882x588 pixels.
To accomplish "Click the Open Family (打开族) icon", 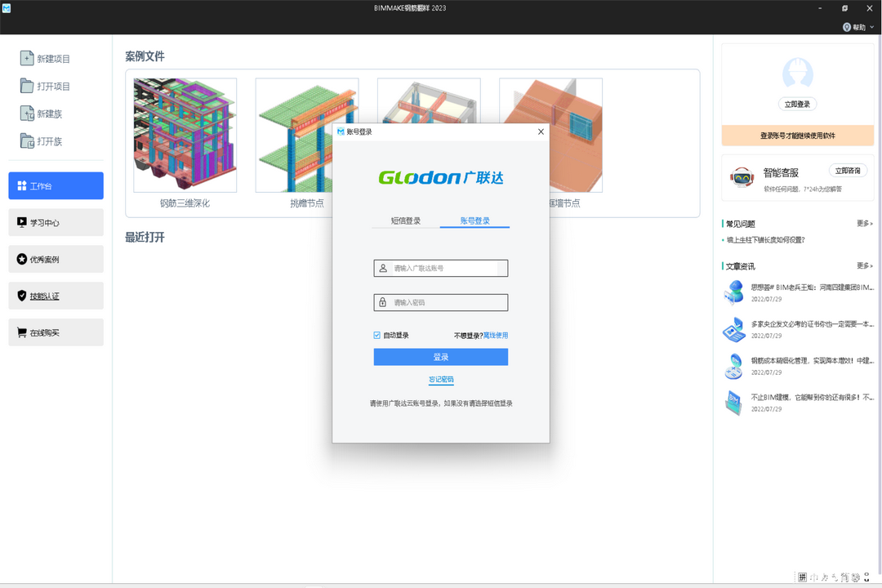I will [27, 140].
